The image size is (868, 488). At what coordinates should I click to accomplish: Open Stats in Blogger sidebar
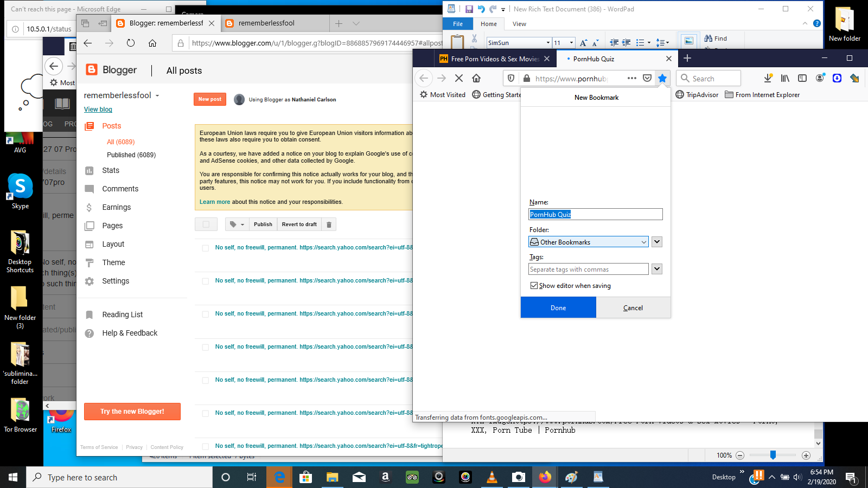tap(111, 170)
